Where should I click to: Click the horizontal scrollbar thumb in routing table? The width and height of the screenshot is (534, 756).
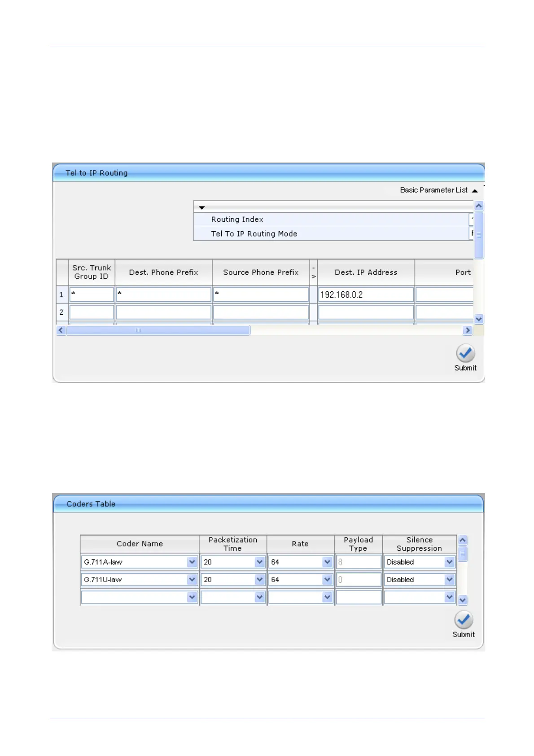pos(158,330)
